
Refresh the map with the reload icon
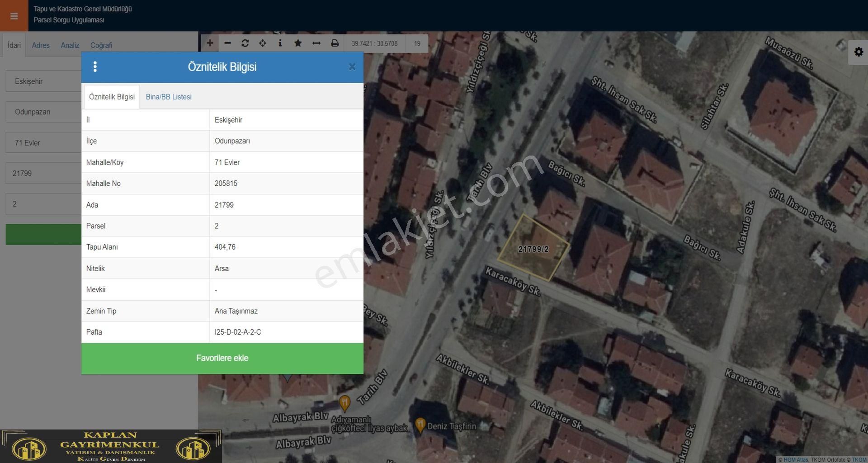245,43
